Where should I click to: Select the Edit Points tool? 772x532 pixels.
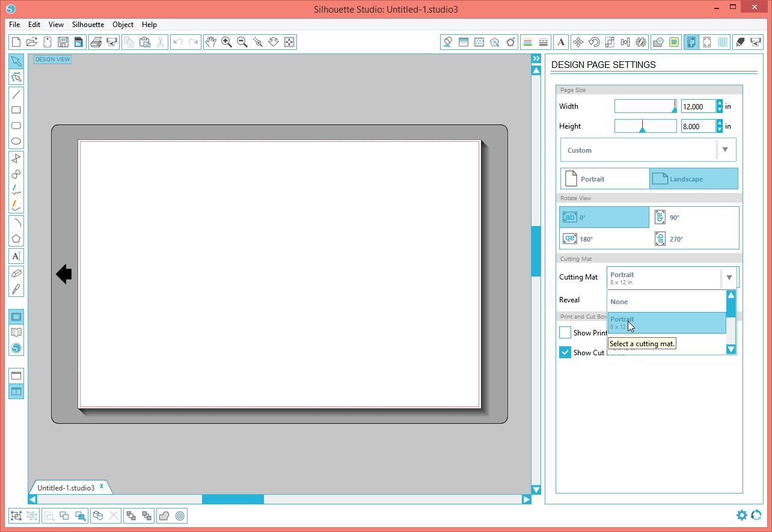click(17, 77)
